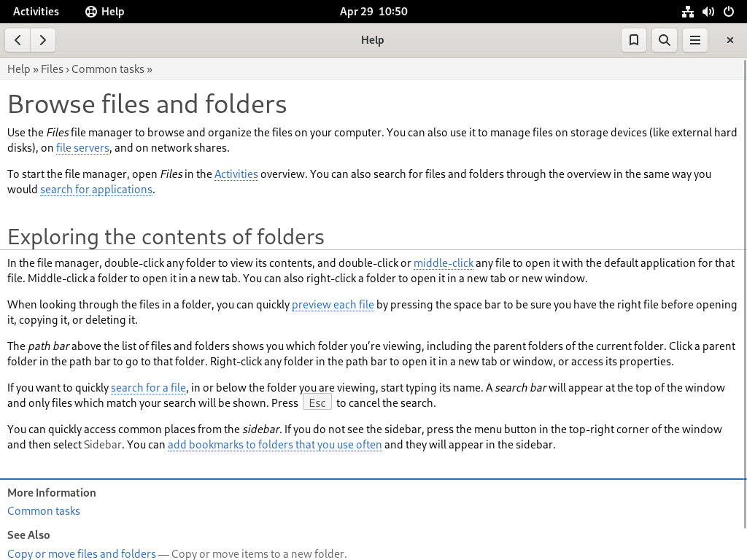Viewport: 747px width, 560px height.
Task: Go to Help in the breadcrumb
Action: 18,69
